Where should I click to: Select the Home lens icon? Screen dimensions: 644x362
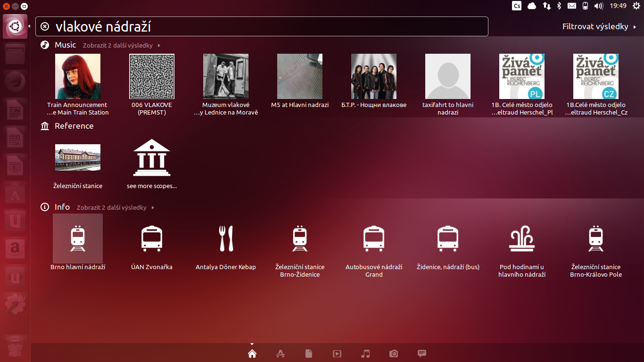[x=252, y=354]
